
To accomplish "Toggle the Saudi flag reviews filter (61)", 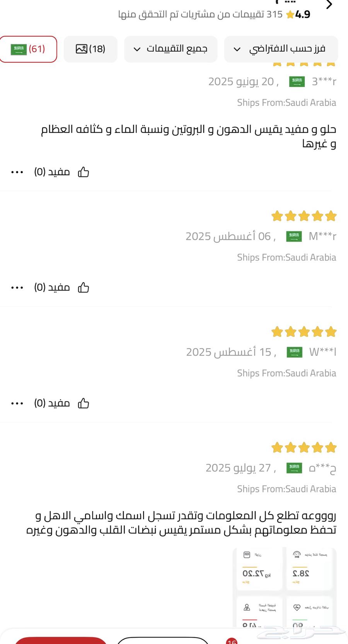I will [x=28, y=49].
